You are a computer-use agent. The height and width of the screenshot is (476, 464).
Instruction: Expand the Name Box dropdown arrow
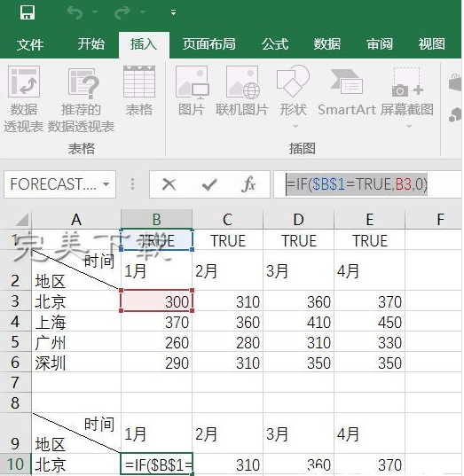tap(106, 184)
